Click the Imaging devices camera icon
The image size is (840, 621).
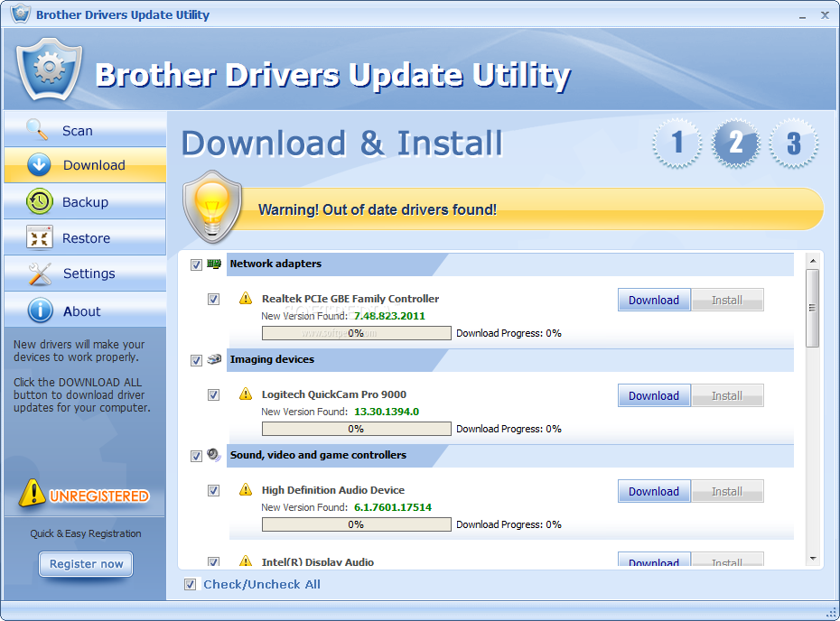(x=214, y=359)
